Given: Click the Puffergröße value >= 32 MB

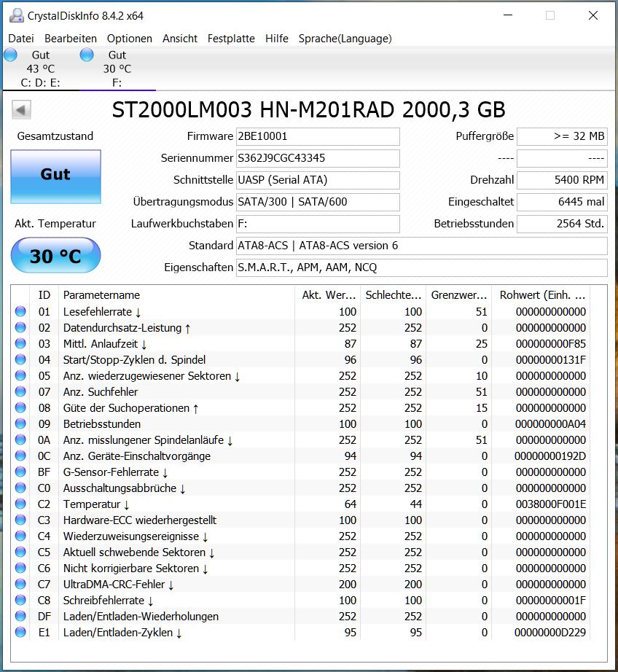Looking at the screenshot, I should [x=563, y=136].
